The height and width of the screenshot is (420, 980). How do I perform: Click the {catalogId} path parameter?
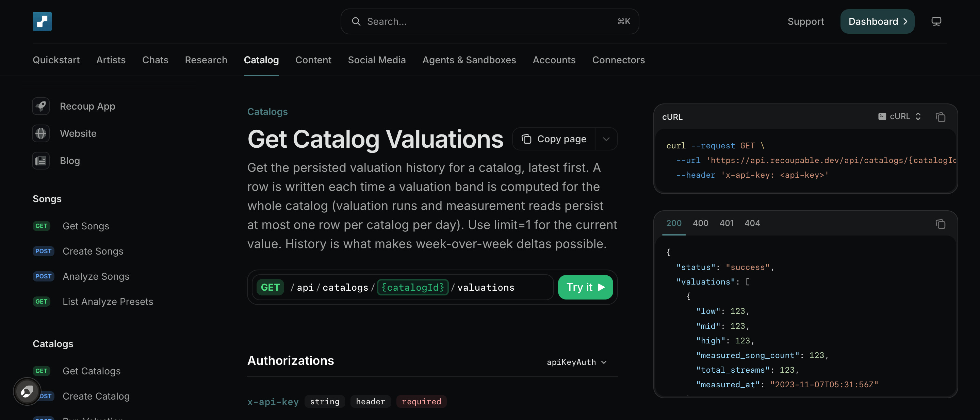click(413, 287)
